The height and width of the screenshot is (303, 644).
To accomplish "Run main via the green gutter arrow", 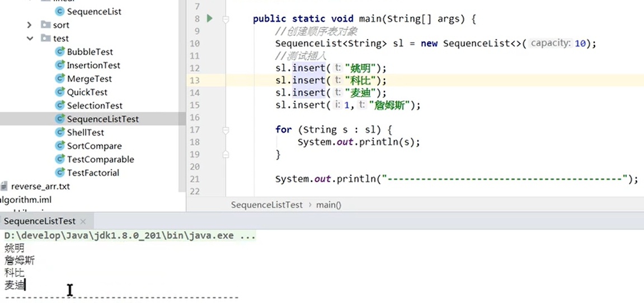I will [209, 18].
